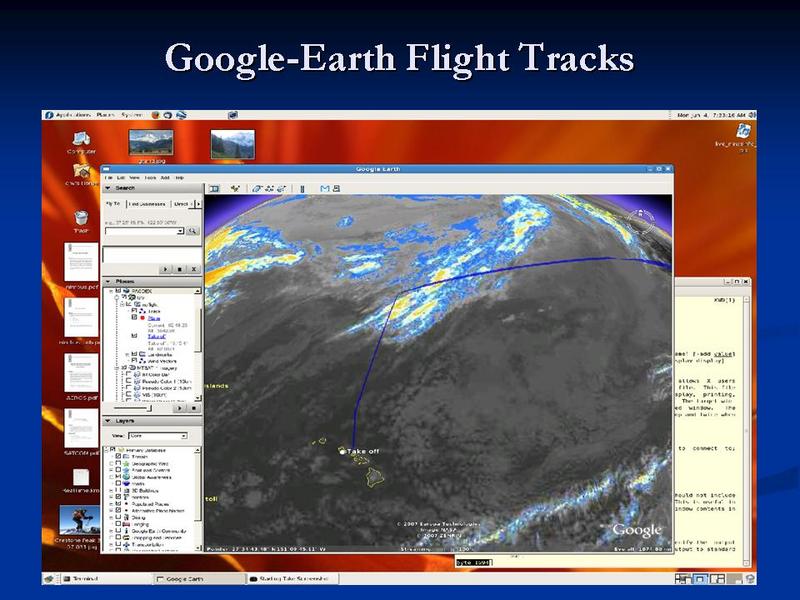Click the search results play button
The image size is (800, 600).
click(x=165, y=269)
